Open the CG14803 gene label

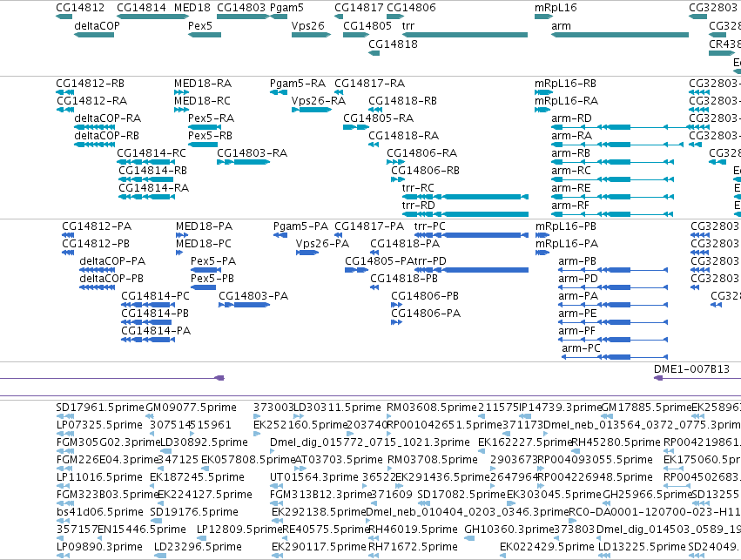[x=241, y=8]
